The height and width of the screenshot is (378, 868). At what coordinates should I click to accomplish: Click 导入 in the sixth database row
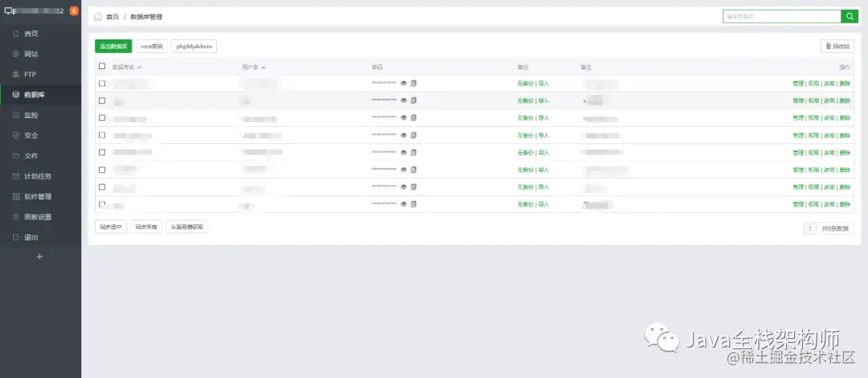543,170
